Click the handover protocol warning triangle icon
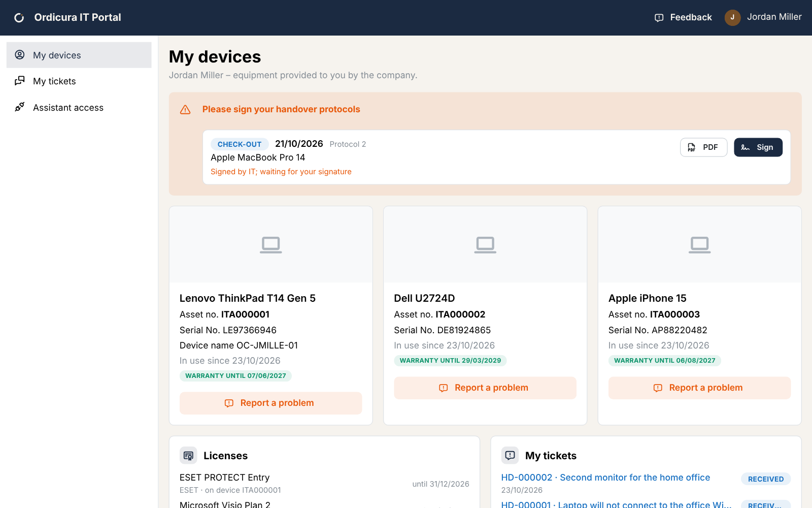812x508 pixels. coord(185,110)
